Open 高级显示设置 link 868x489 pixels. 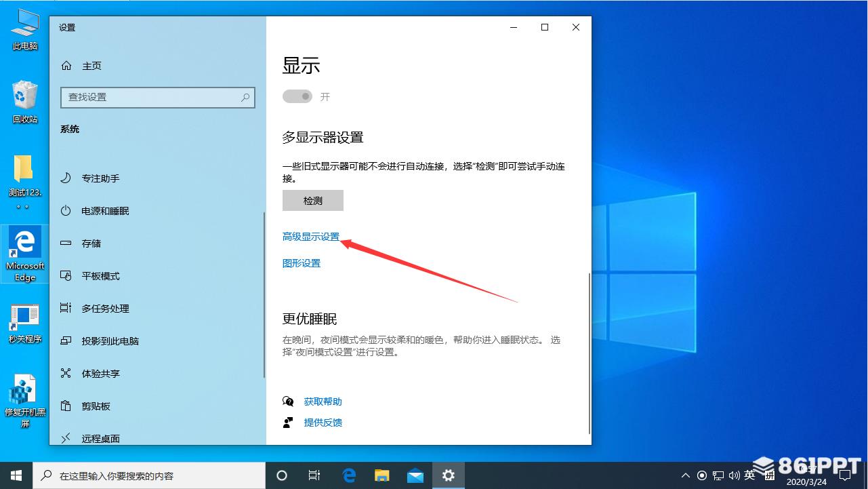click(311, 237)
